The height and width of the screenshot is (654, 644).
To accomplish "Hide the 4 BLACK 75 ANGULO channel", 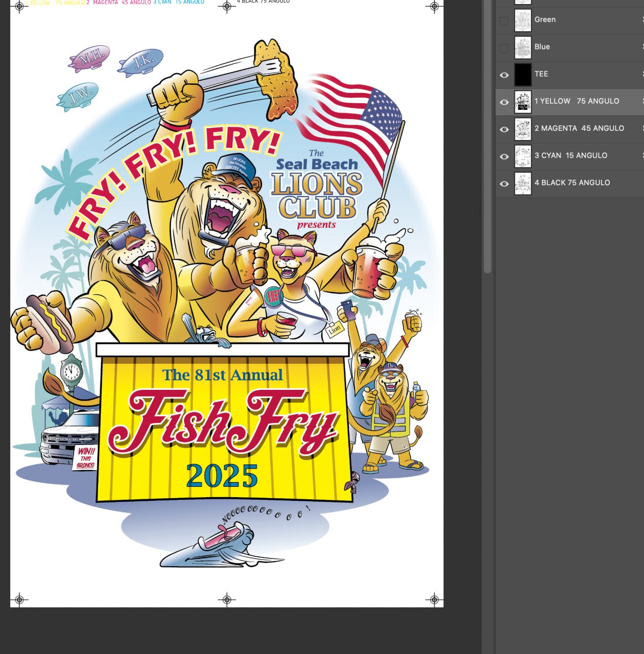I will click(504, 183).
